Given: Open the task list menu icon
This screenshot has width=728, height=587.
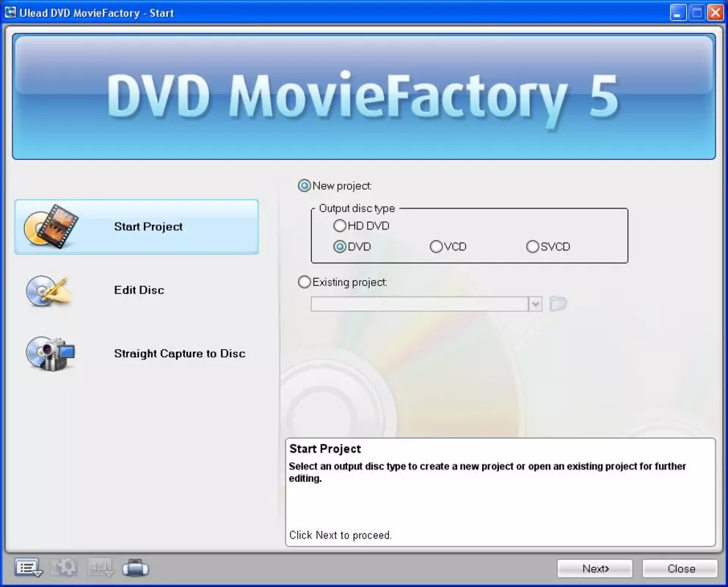Looking at the screenshot, I should click(29, 568).
